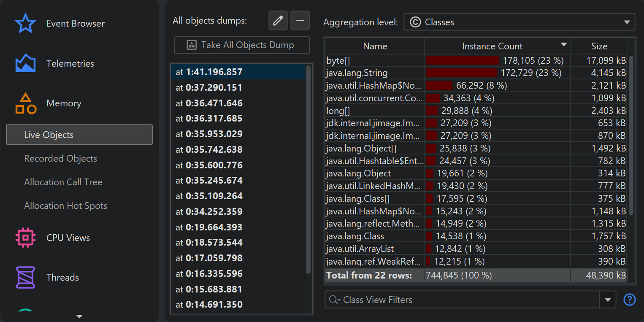Image resolution: width=644 pixels, height=322 pixels.
Task: Open the Class View Filters dropdown arrow
Action: pyautogui.click(x=608, y=300)
